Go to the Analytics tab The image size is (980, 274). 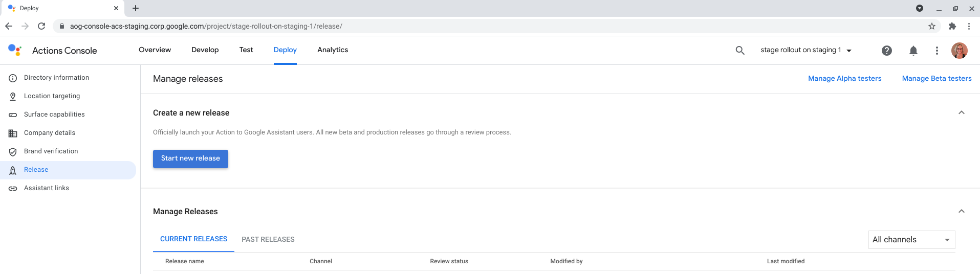333,50
